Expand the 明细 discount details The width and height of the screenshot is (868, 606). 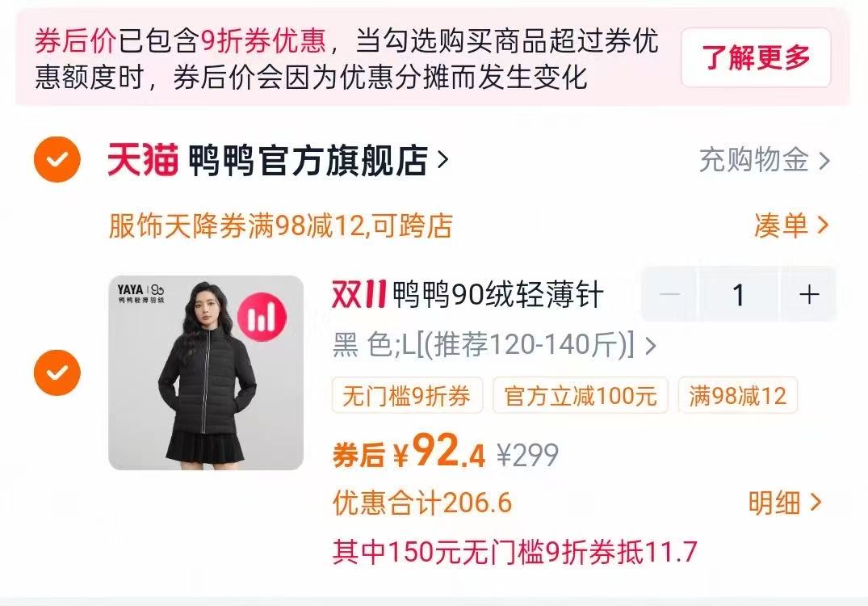(784, 503)
